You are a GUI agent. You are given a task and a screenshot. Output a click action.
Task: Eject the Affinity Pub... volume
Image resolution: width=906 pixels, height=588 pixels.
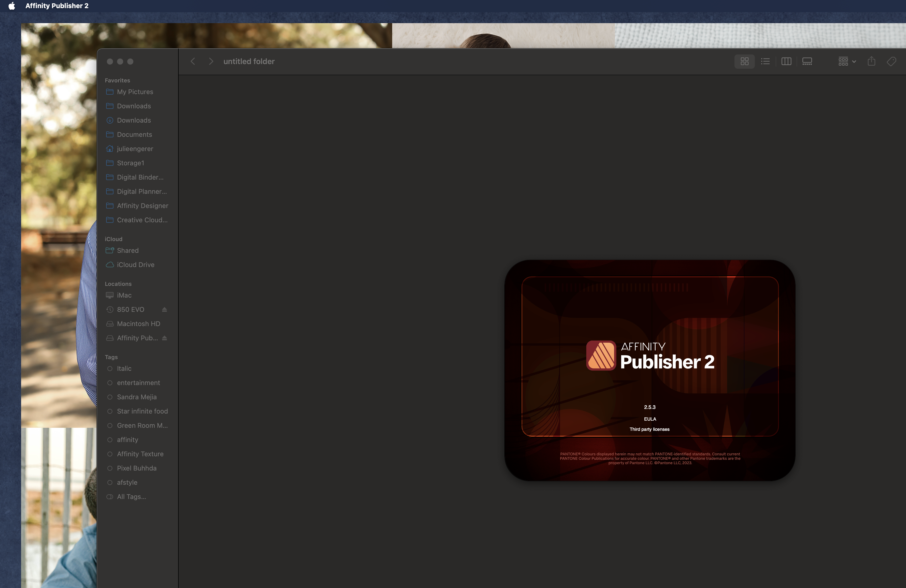164,338
